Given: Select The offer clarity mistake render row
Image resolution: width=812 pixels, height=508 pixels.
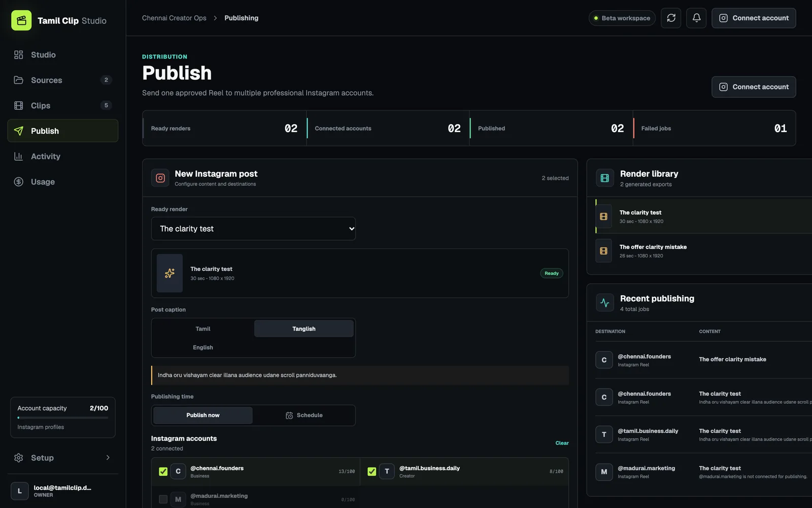Looking at the screenshot, I should (x=703, y=251).
